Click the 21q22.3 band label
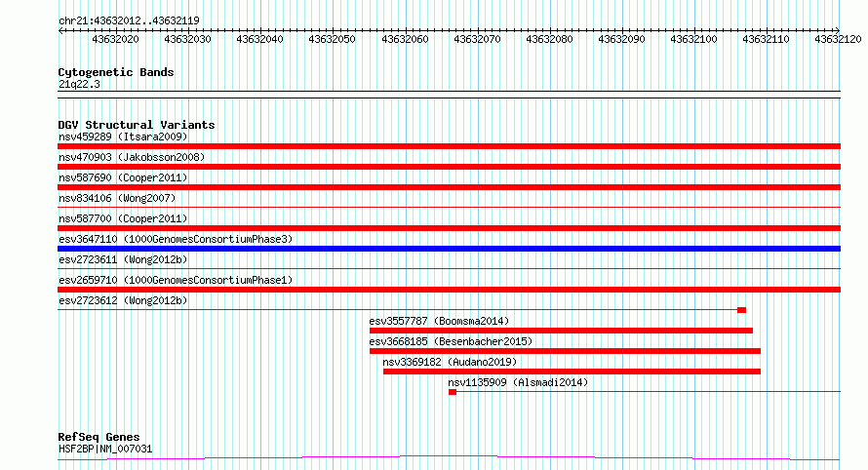 point(79,84)
